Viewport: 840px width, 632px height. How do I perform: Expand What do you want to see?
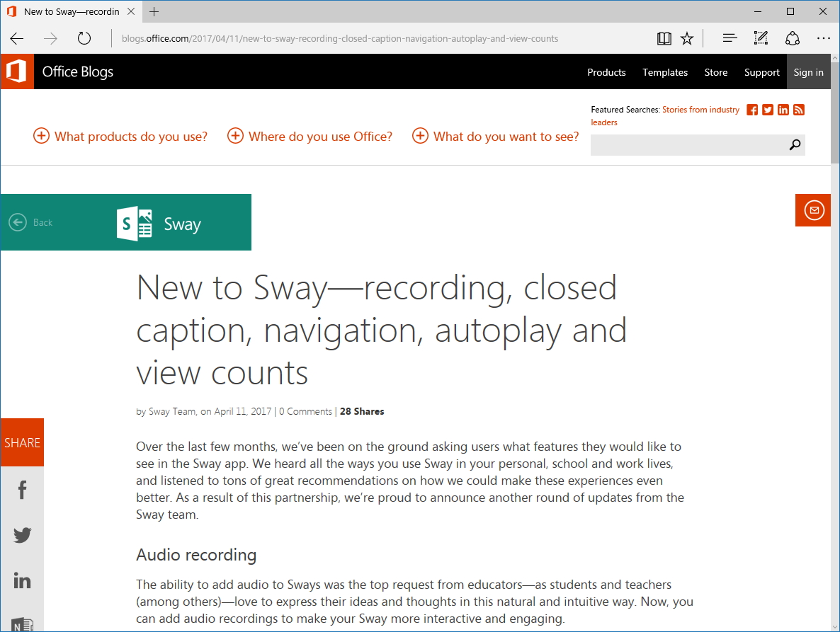496,137
